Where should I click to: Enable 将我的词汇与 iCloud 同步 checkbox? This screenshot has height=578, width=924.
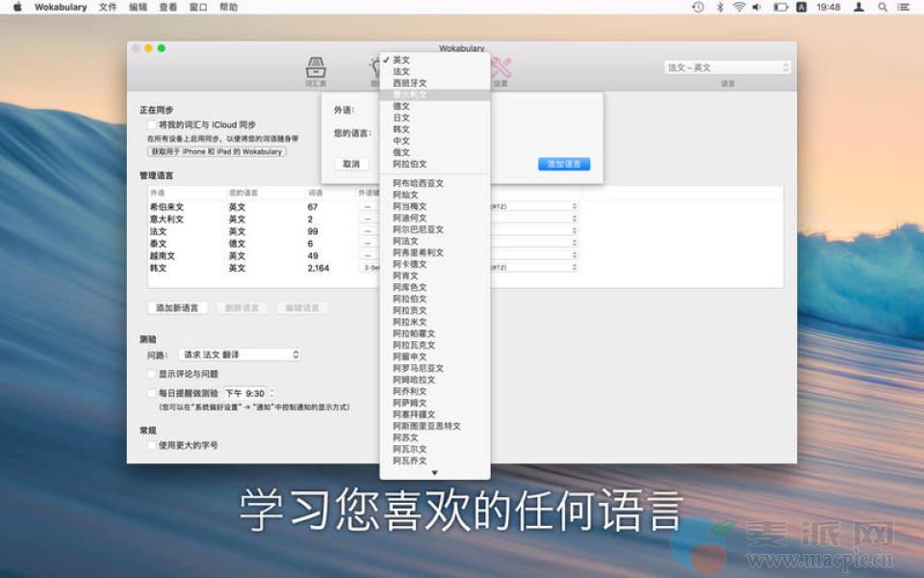(151, 124)
